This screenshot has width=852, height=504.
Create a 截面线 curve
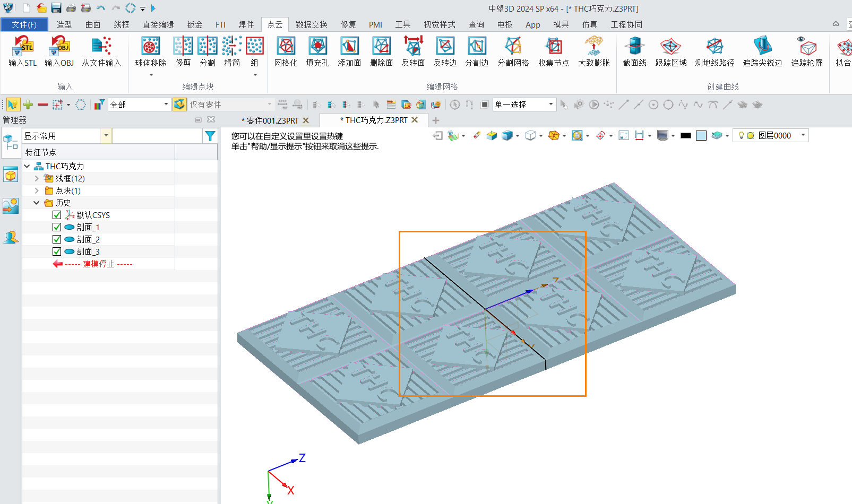(634, 51)
